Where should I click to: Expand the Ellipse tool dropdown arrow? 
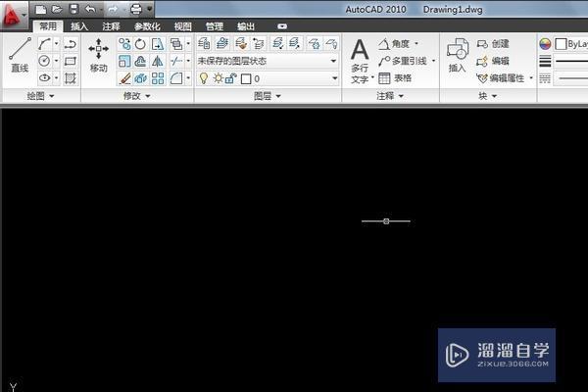56,78
